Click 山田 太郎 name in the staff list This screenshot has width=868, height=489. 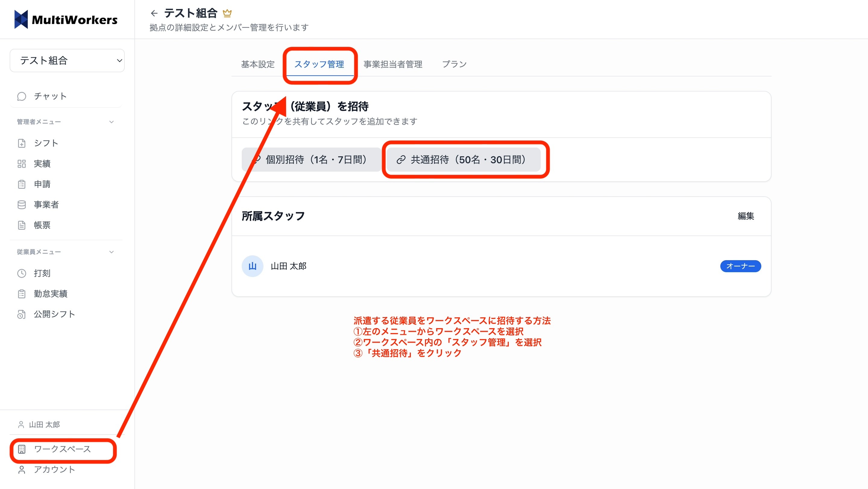(x=288, y=266)
